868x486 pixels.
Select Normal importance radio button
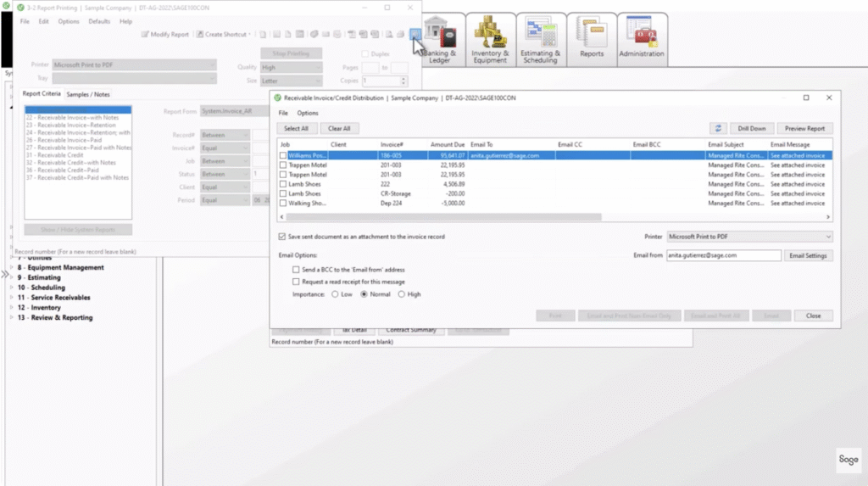coord(364,294)
